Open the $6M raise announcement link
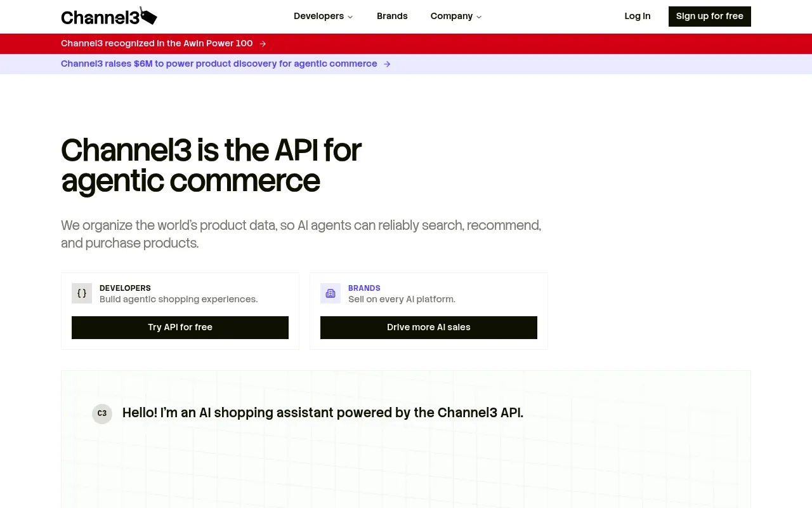The image size is (812, 508). tap(219, 64)
